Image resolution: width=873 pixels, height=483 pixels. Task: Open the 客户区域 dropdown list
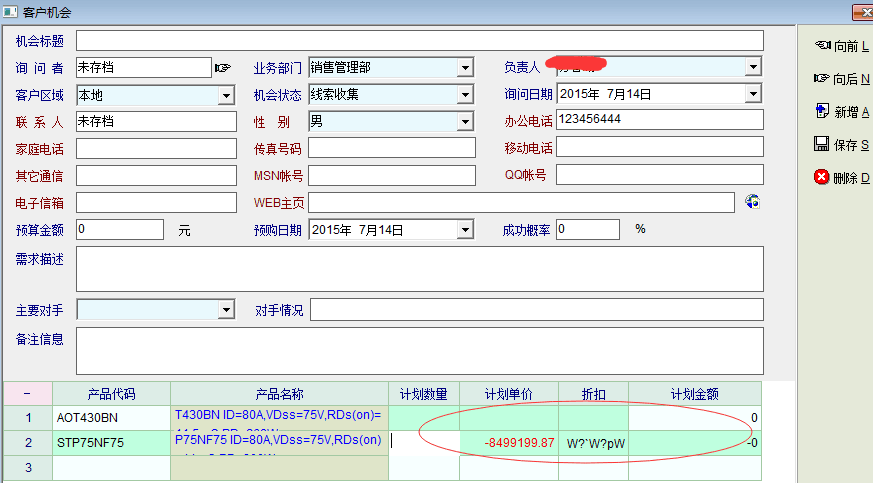pos(226,95)
